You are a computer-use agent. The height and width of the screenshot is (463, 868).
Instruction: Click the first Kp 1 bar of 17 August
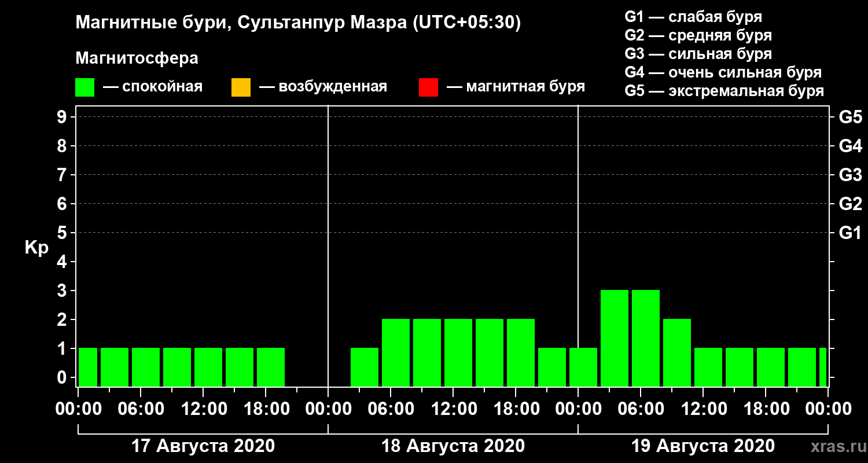88,367
